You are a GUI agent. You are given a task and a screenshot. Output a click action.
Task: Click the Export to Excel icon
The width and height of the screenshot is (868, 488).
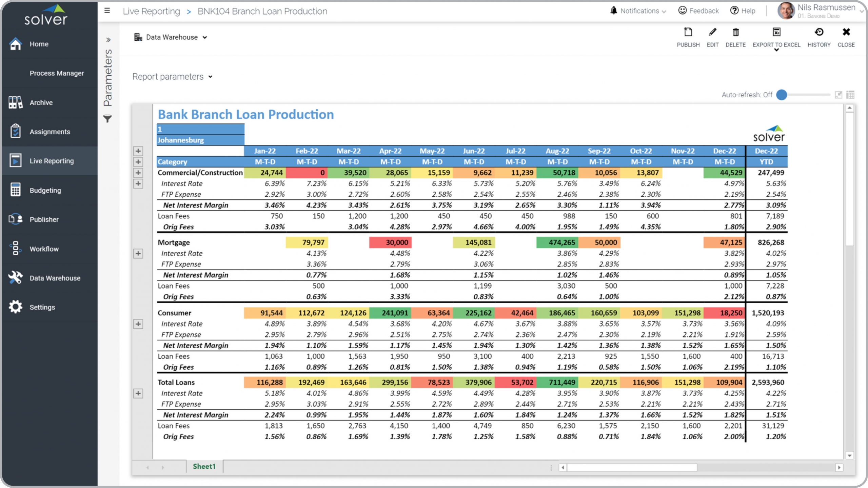[x=776, y=33]
